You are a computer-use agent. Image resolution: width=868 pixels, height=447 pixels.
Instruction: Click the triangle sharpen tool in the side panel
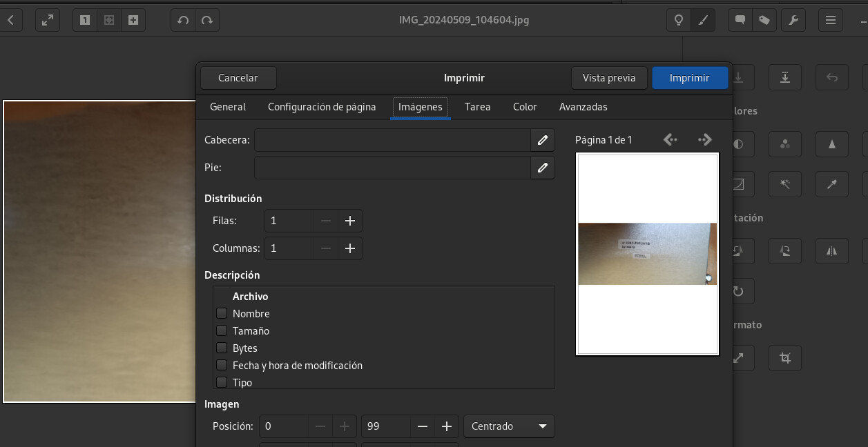[x=832, y=144]
